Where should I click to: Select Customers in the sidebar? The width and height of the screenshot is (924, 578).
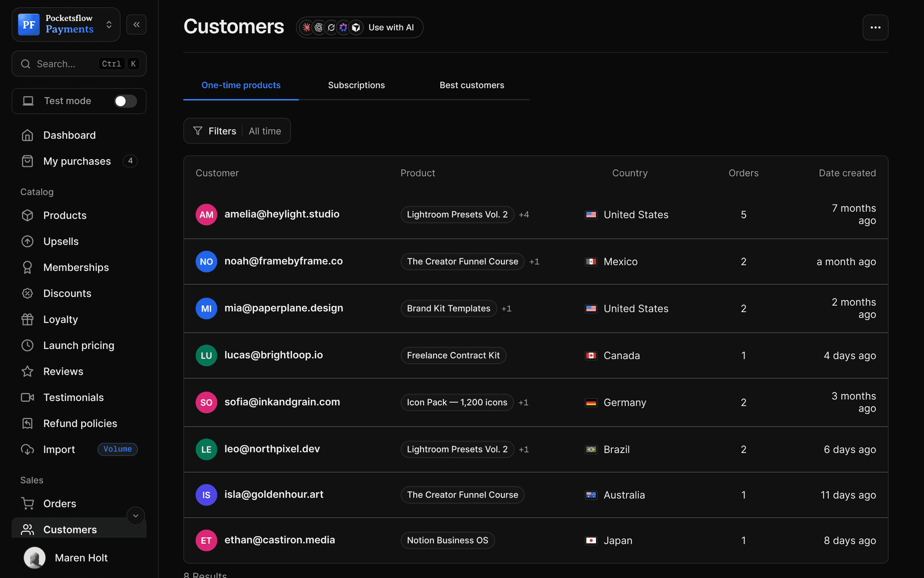(79, 528)
